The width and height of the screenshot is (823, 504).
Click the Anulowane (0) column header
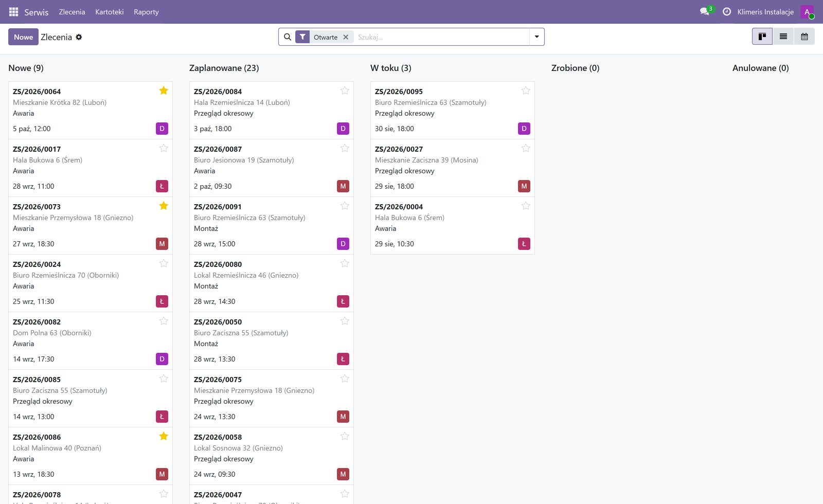tap(761, 68)
